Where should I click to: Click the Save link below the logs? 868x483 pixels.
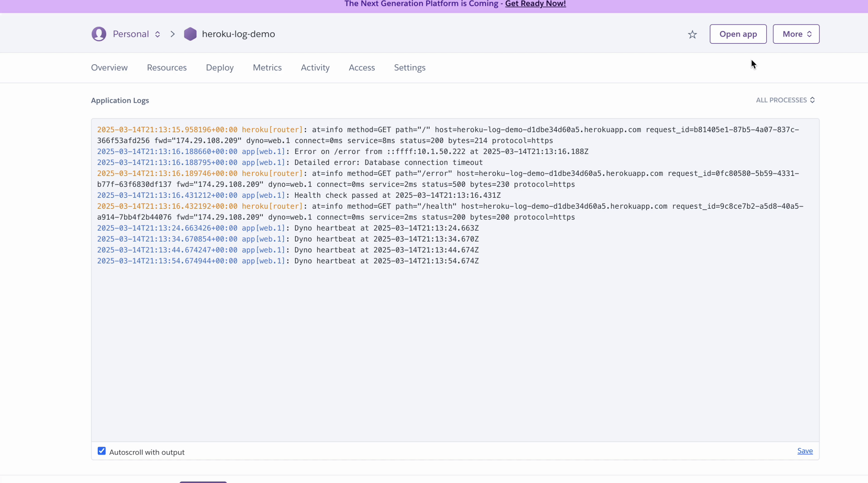click(x=805, y=451)
